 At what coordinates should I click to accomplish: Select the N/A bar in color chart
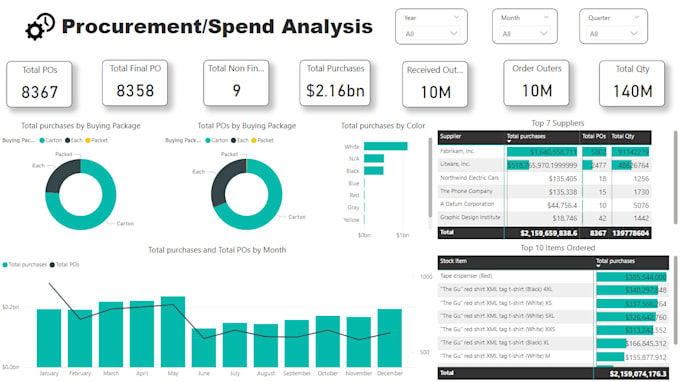click(374, 158)
